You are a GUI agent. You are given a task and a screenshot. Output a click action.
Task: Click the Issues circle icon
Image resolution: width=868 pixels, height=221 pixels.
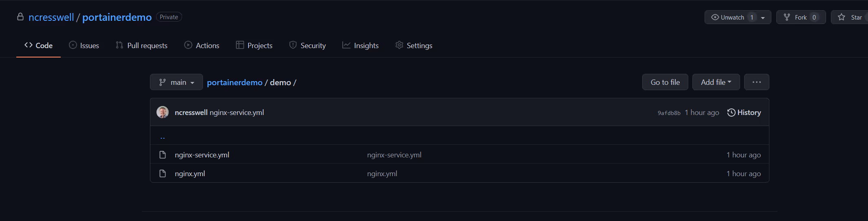(x=73, y=45)
